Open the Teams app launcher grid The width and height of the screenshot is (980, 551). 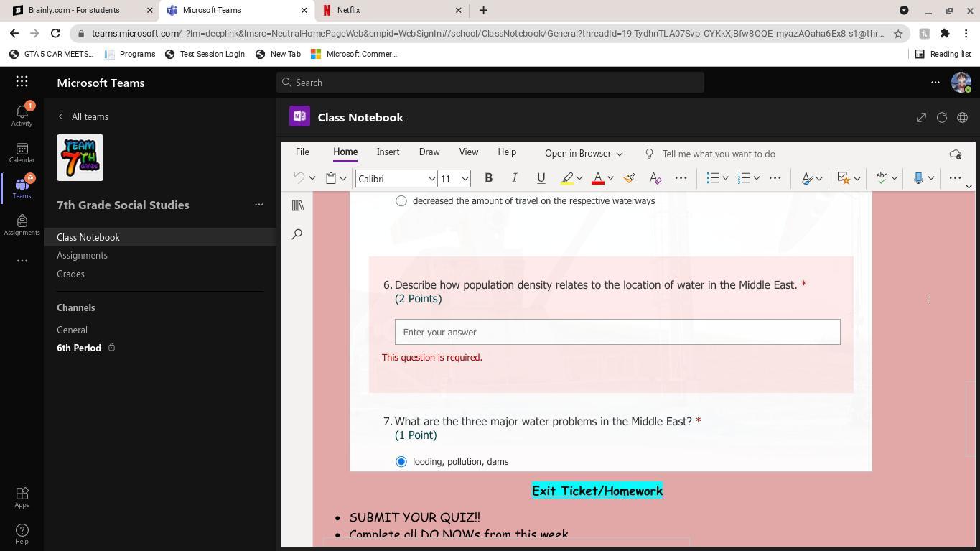pyautogui.click(x=22, y=83)
